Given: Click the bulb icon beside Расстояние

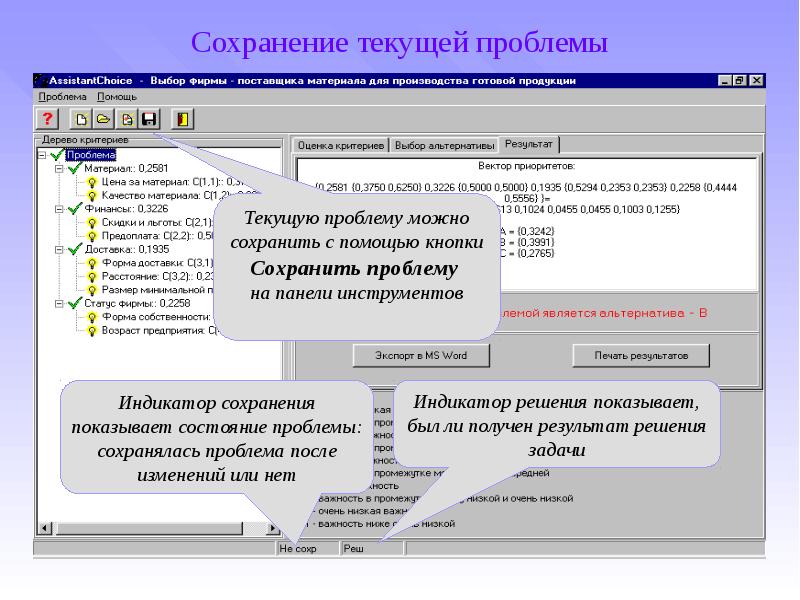Looking at the screenshot, I should tap(92, 277).
